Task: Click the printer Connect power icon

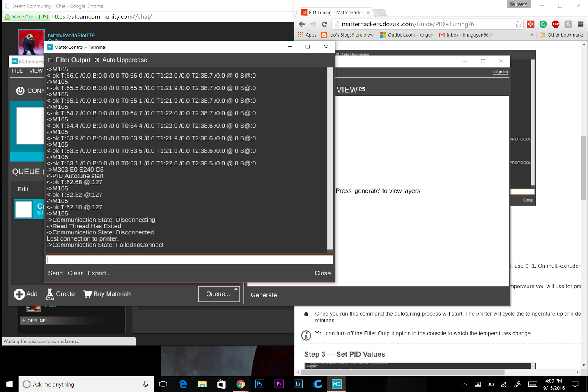Action: (x=20, y=91)
